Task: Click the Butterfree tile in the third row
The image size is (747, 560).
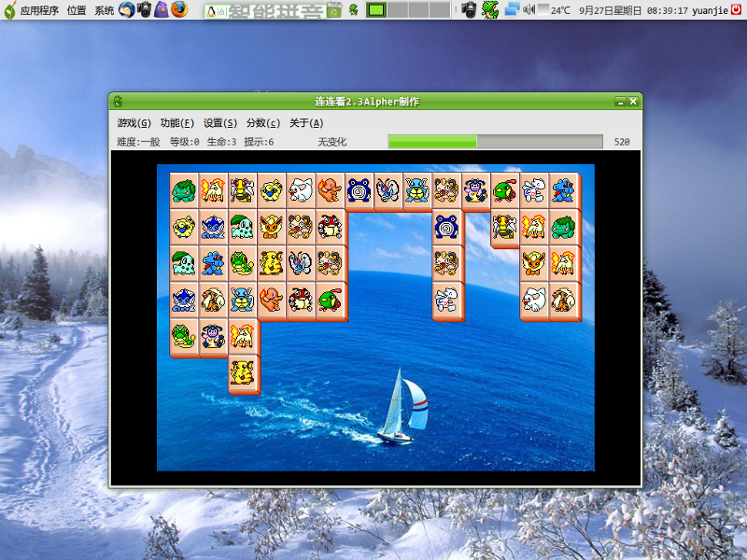Action: pyautogui.click(x=301, y=263)
